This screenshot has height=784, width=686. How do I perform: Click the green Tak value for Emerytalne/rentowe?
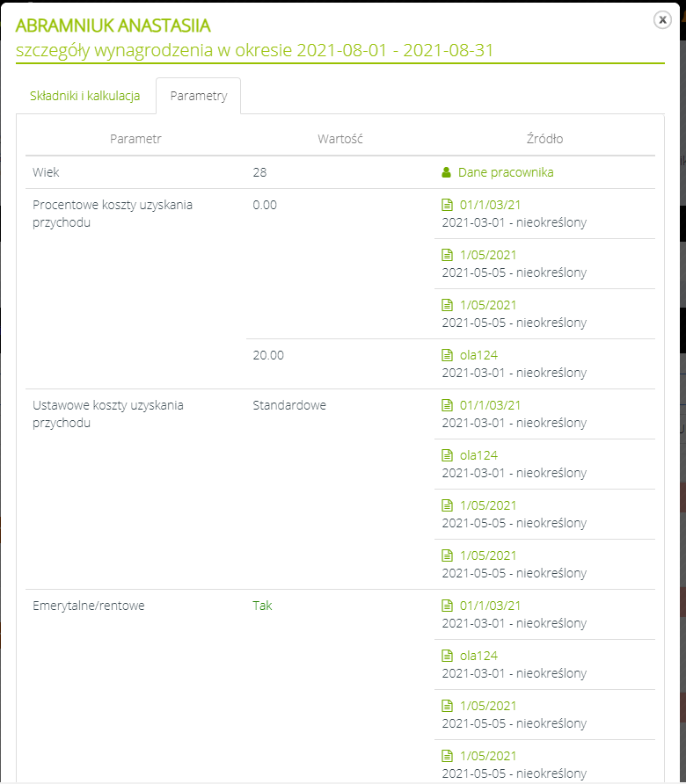pyautogui.click(x=262, y=606)
